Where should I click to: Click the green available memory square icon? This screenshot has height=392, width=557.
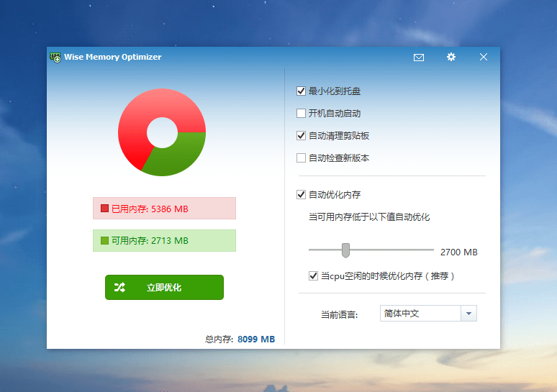(104, 241)
